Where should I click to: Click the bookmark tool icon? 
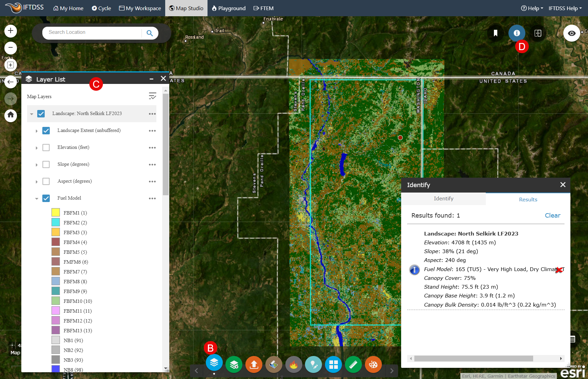pyautogui.click(x=495, y=33)
